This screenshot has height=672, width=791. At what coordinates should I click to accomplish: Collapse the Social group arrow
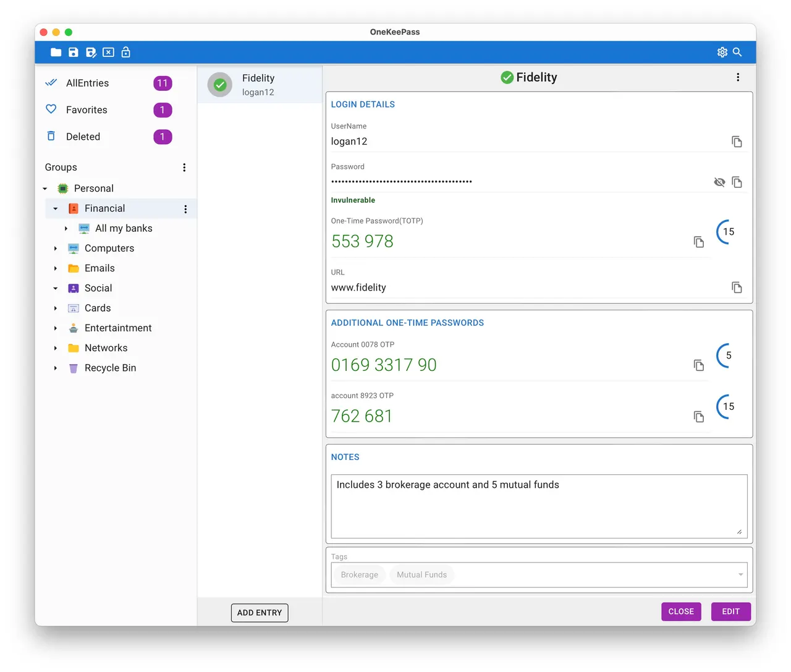point(56,288)
